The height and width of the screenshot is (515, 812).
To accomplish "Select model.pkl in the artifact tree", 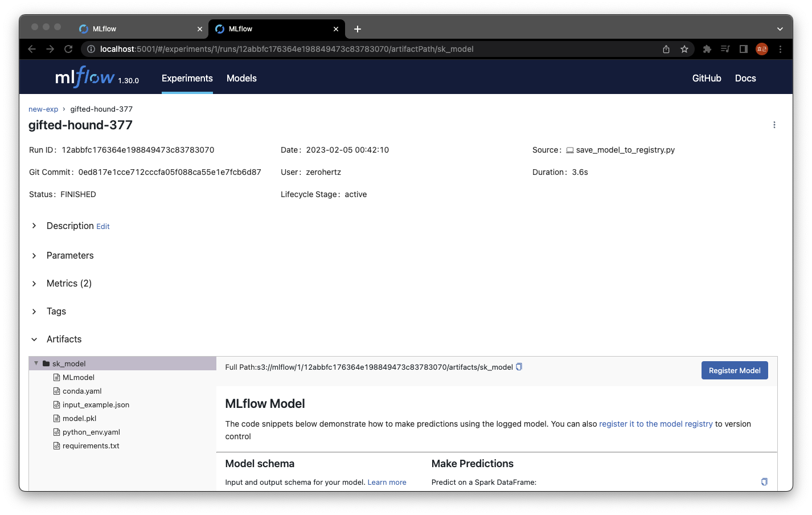I will (79, 418).
